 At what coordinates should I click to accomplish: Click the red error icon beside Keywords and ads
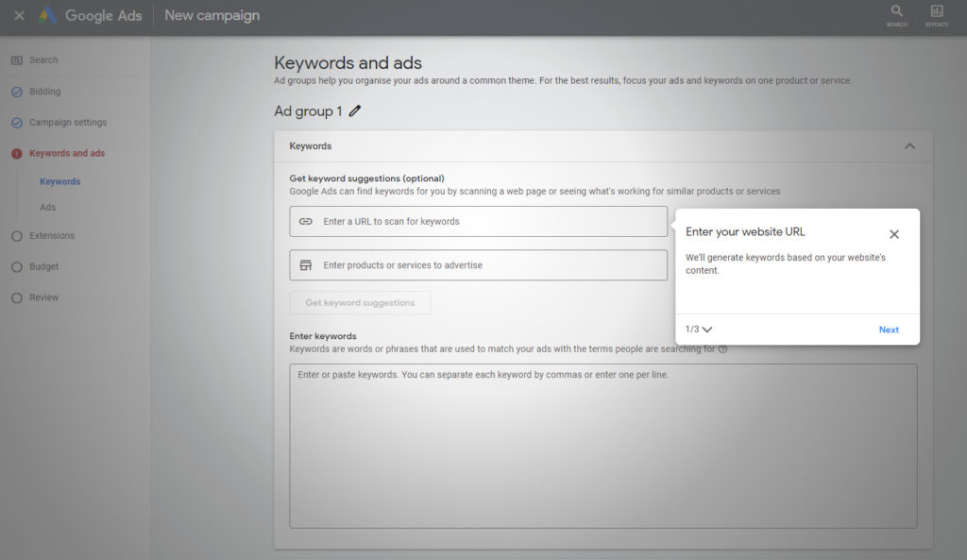tap(17, 154)
